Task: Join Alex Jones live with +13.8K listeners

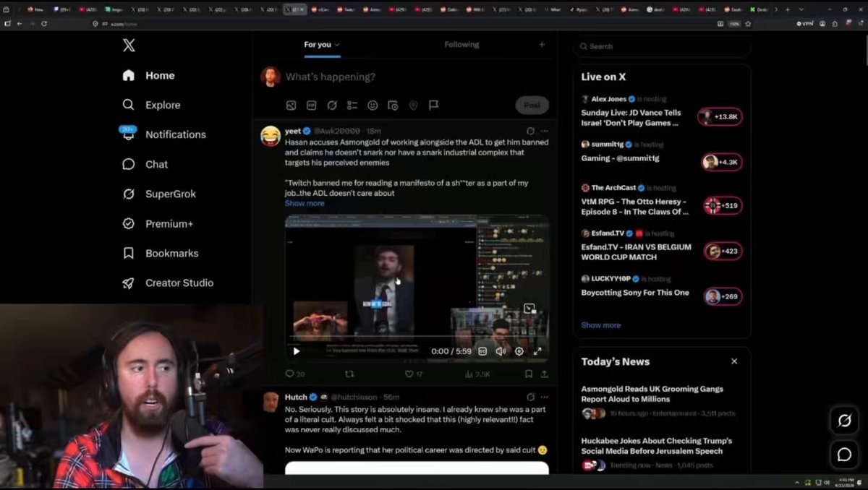Action: tap(720, 116)
